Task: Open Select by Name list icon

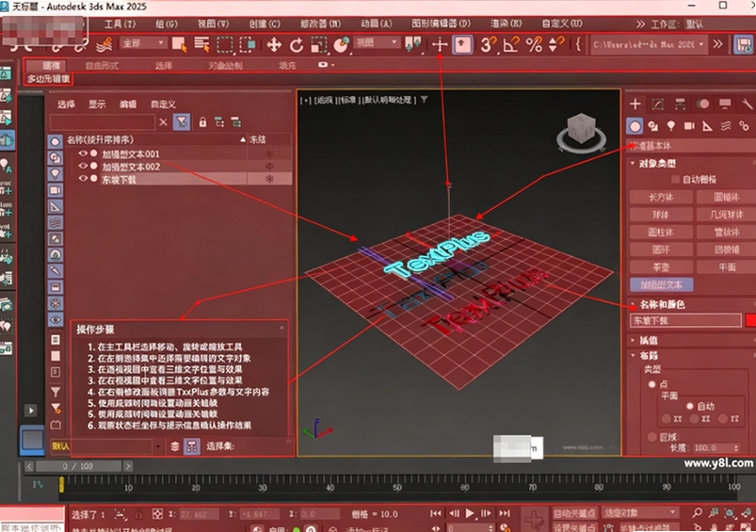Action: (202, 44)
